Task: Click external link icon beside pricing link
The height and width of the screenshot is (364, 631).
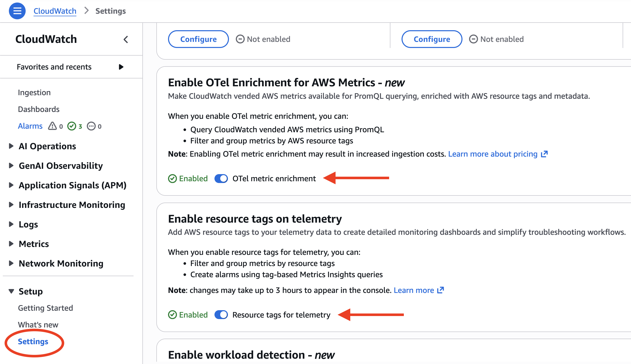Action: (544, 154)
